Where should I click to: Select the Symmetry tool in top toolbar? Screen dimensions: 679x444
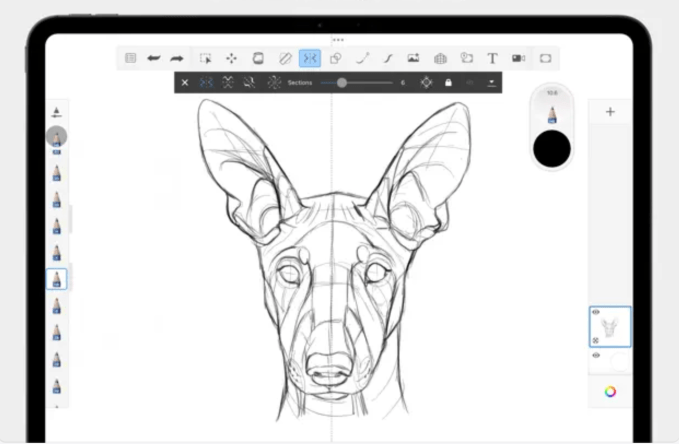[310, 58]
